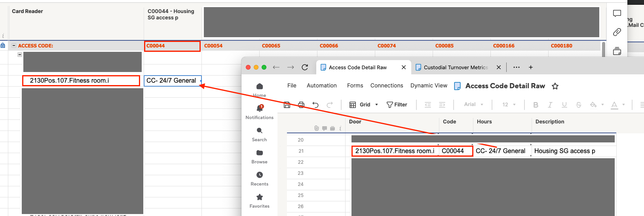Reload the page with the refresh icon
Screen dimensions: 644x216
(305, 67)
